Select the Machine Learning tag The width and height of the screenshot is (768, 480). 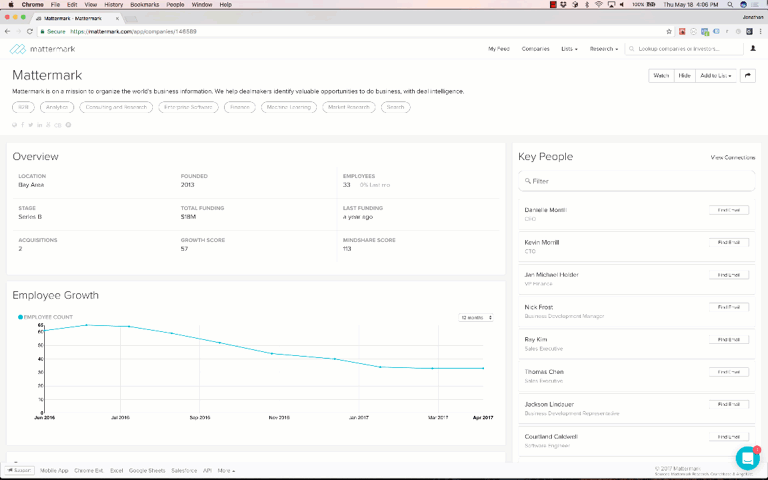tap(289, 107)
